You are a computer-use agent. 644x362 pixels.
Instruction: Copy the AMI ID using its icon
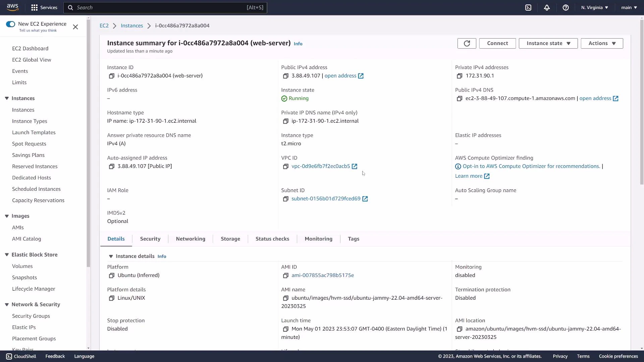point(286,276)
